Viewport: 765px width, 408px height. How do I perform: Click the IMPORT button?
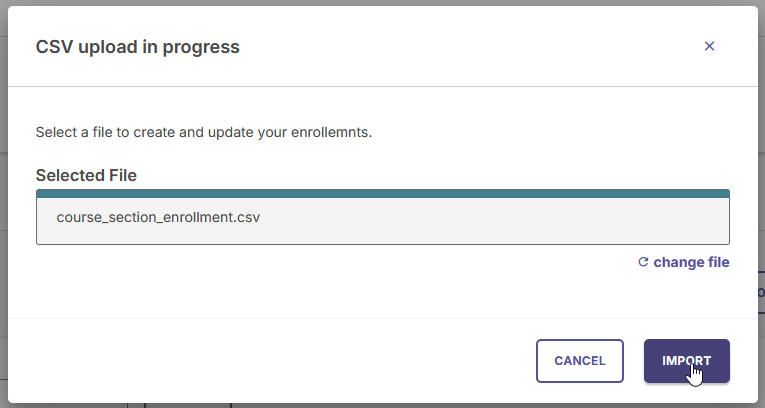coord(686,361)
